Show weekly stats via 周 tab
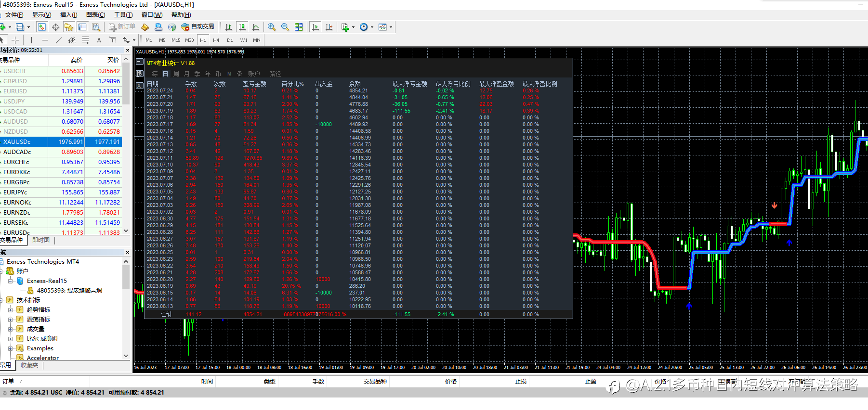The width and height of the screenshot is (868, 410). click(176, 74)
